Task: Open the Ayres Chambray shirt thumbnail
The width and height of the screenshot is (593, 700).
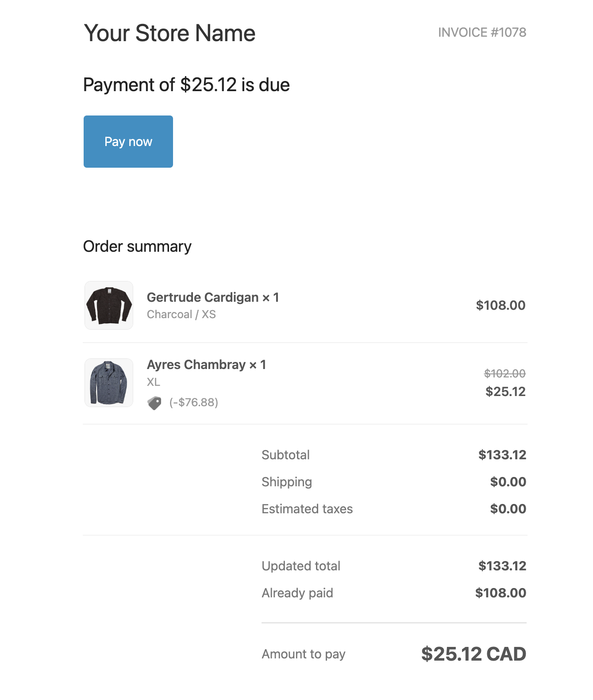Action: pyautogui.click(x=109, y=383)
